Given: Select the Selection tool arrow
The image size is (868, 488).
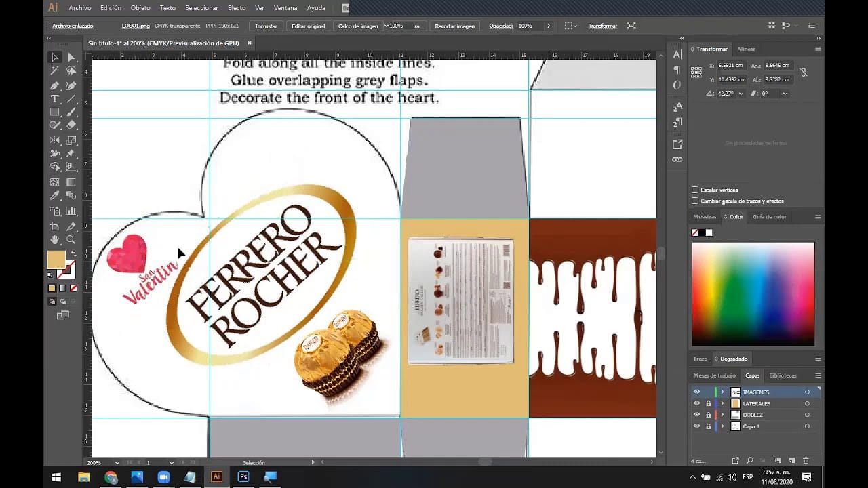Looking at the screenshot, I should pos(55,58).
